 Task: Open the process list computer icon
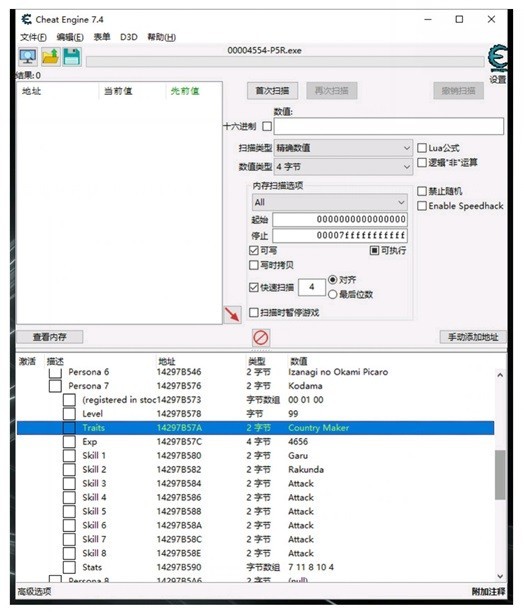tap(28, 57)
